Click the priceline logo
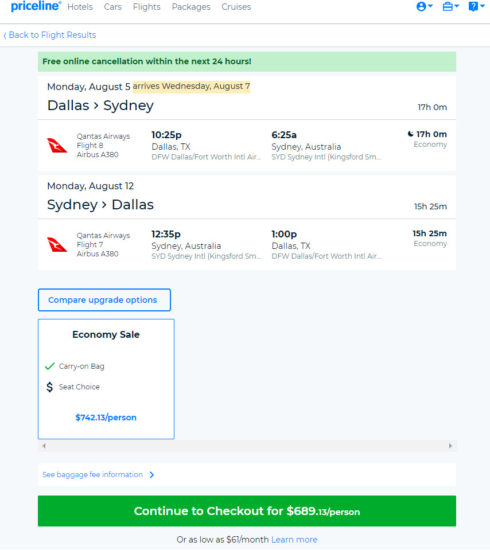 click(x=36, y=6)
